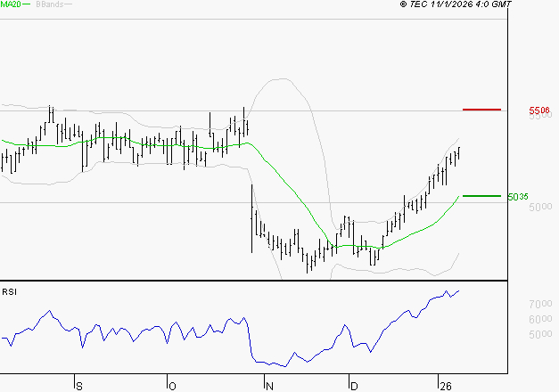Screen dimensions: 559x392
Task: Click the O month label on time axis
Action: pyautogui.click(x=172, y=387)
